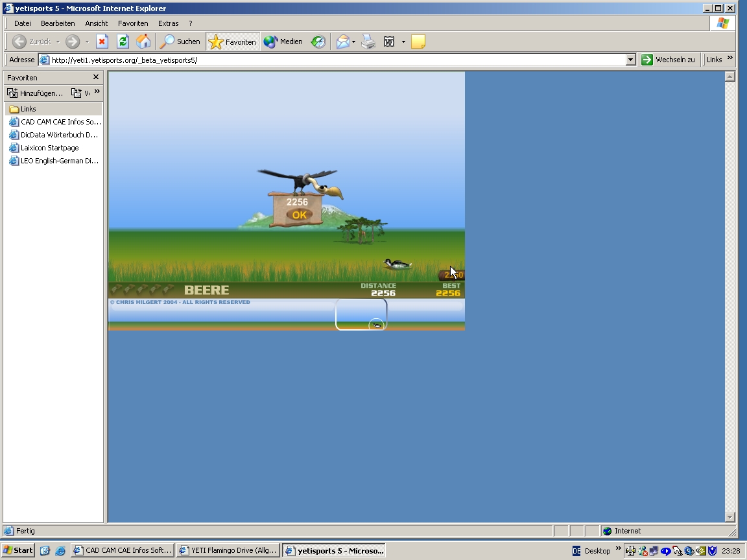747x560 pixels.
Task: Click the Fertig status bar text
Action: click(x=25, y=531)
